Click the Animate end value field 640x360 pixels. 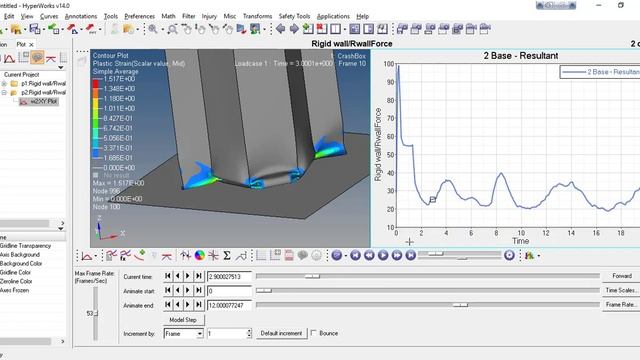coord(229,305)
